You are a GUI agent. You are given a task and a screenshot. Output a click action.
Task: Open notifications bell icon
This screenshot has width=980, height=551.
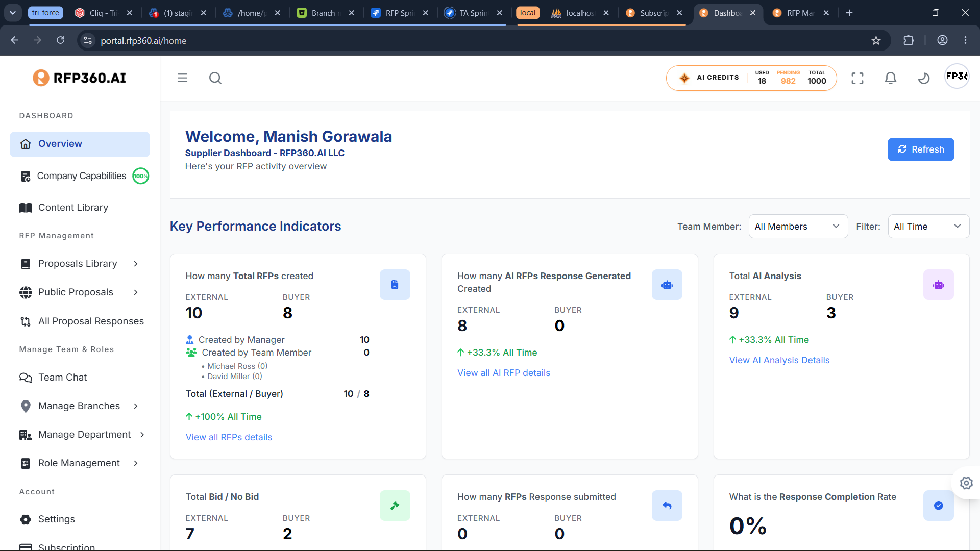click(891, 78)
